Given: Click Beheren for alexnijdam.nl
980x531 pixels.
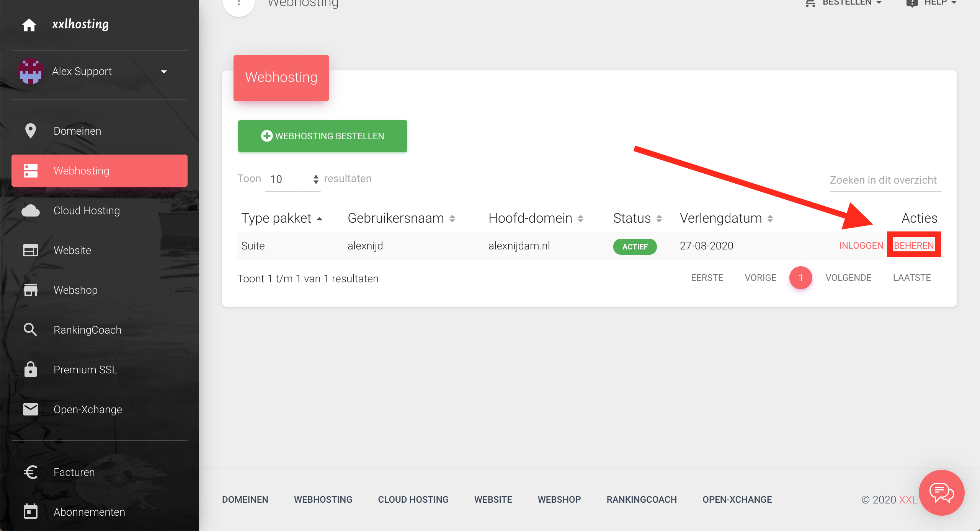Looking at the screenshot, I should tap(914, 246).
